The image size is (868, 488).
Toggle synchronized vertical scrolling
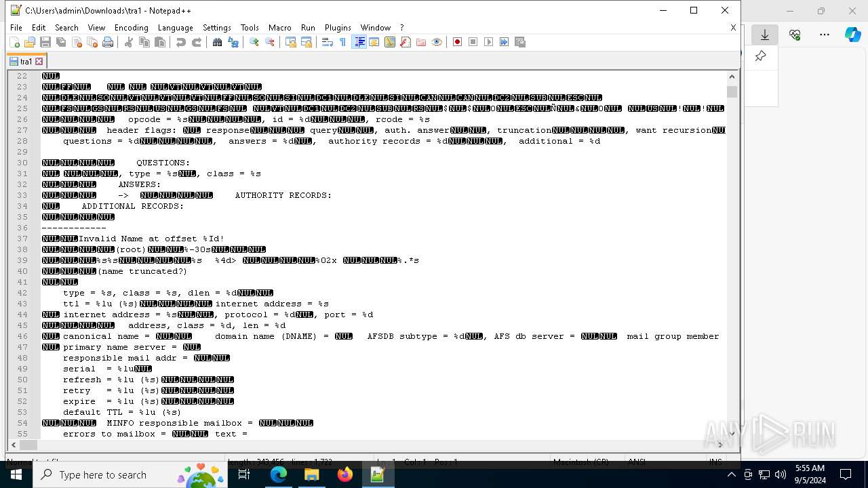291,42
